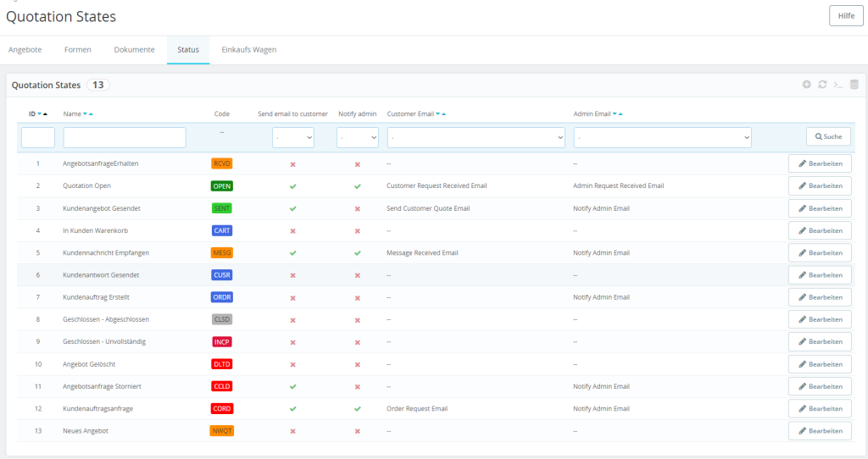Viewport: 868px width, 459px height.
Task: Toggle notify admin for Quotation Open
Action: [358, 186]
